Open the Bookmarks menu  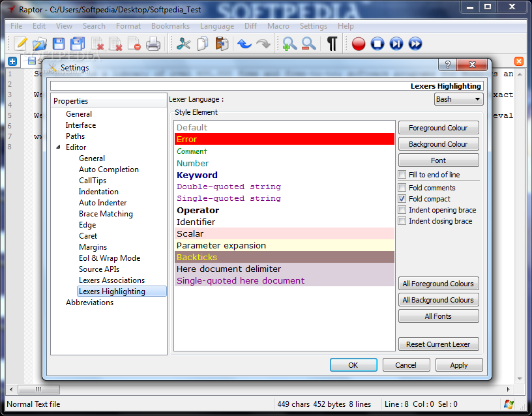click(170, 26)
